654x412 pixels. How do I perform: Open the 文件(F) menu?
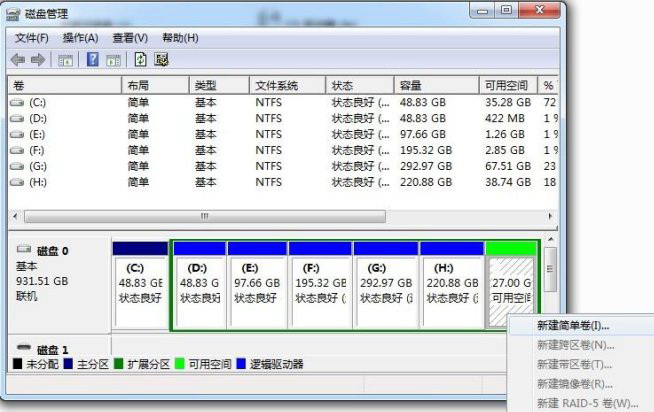(32, 38)
